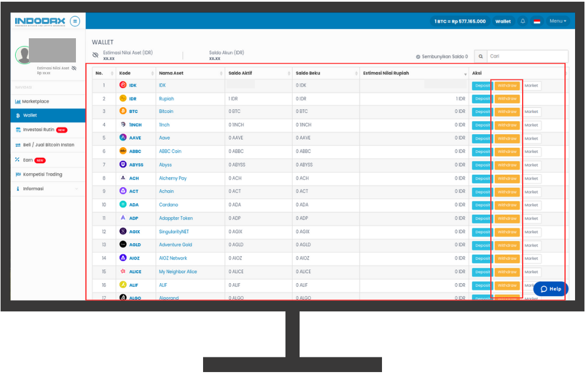Click the ADA Cardano coin icon
The image size is (588, 375).
(x=123, y=204)
